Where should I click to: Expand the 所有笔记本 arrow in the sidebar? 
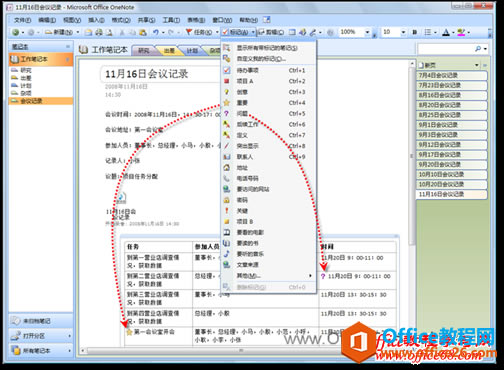pos(69,350)
